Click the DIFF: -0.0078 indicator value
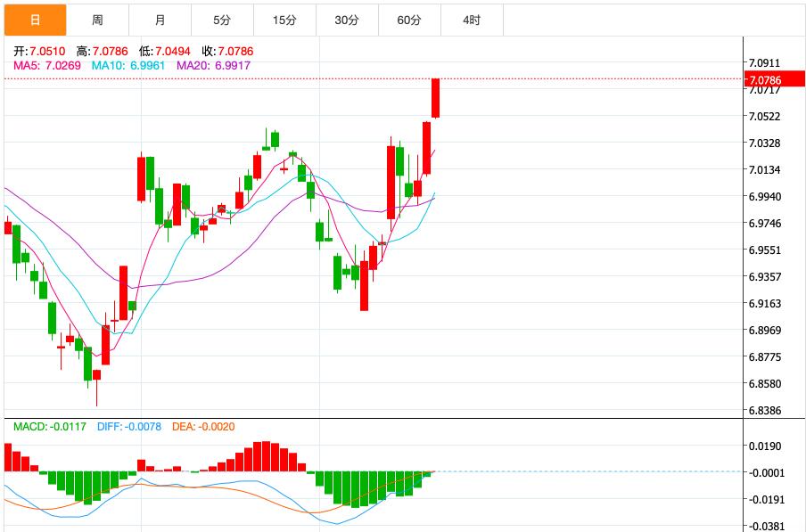The width and height of the screenshot is (806, 532). [129, 427]
